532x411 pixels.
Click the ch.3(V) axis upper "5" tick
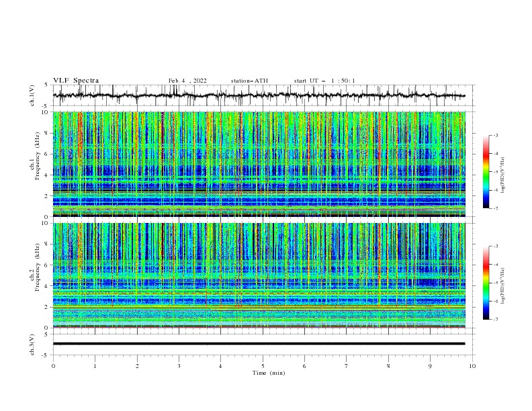[x=46, y=334]
